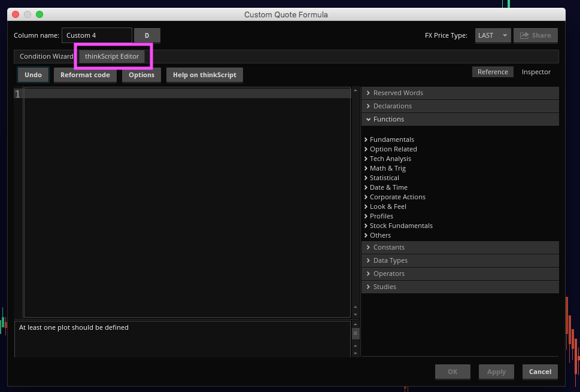
Task: Select the Reference panel view
Action: coord(493,72)
